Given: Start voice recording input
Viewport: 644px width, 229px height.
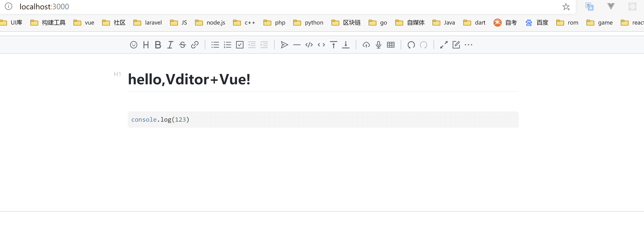Looking at the screenshot, I should pos(378,45).
